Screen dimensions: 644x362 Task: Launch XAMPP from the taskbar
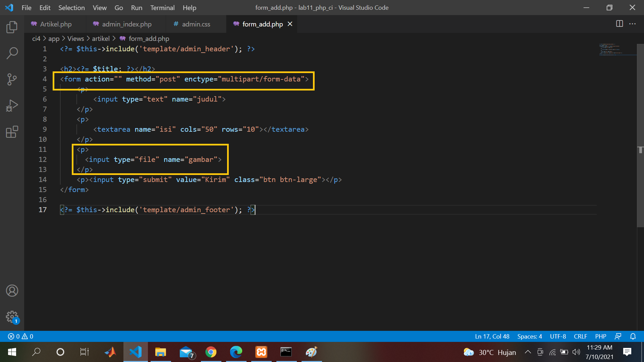coord(261,352)
